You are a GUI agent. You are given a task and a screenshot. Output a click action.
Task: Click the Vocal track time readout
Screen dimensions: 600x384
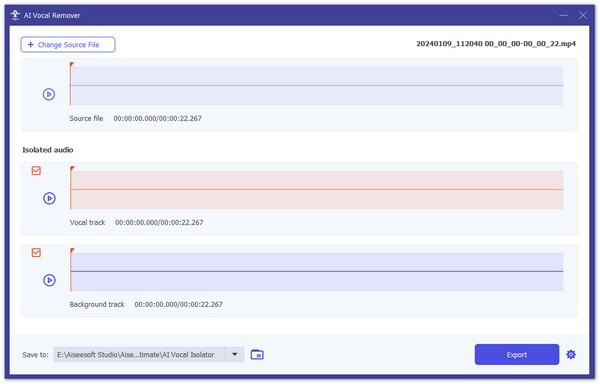(159, 223)
